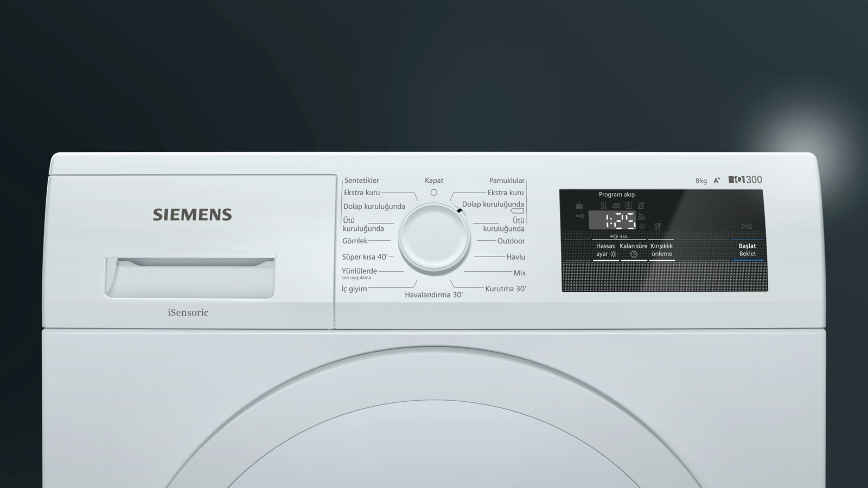Tap the clock icon under Kalan süre

click(634, 254)
